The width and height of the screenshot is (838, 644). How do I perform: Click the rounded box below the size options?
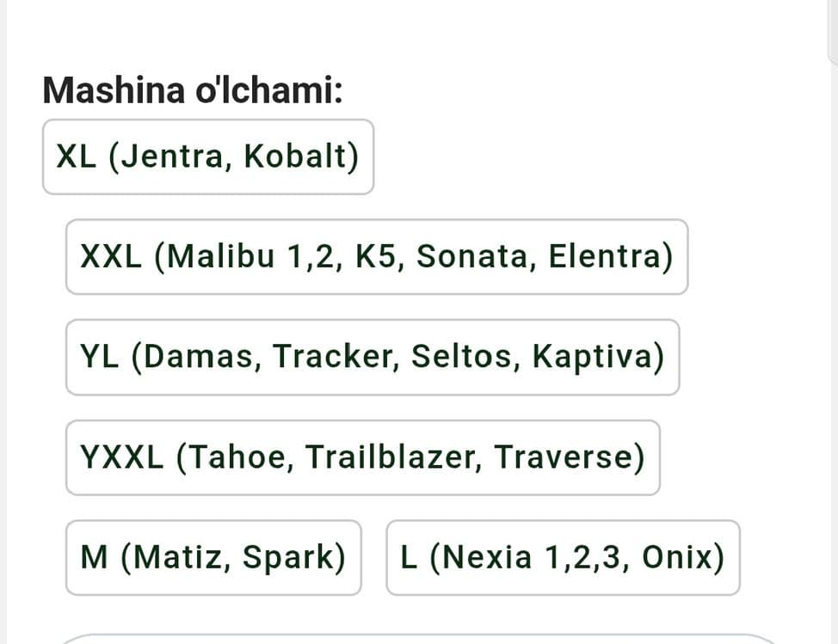pos(420,639)
